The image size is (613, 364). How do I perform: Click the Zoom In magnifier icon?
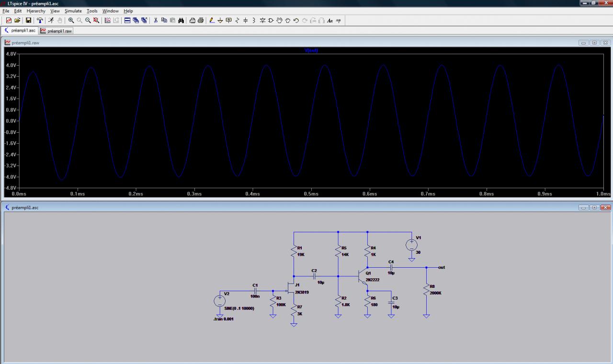click(x=71, y=20)
